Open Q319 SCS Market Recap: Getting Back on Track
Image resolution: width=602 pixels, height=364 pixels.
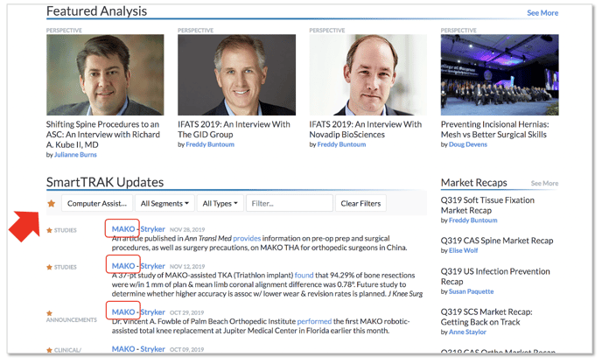pos(486,317)
